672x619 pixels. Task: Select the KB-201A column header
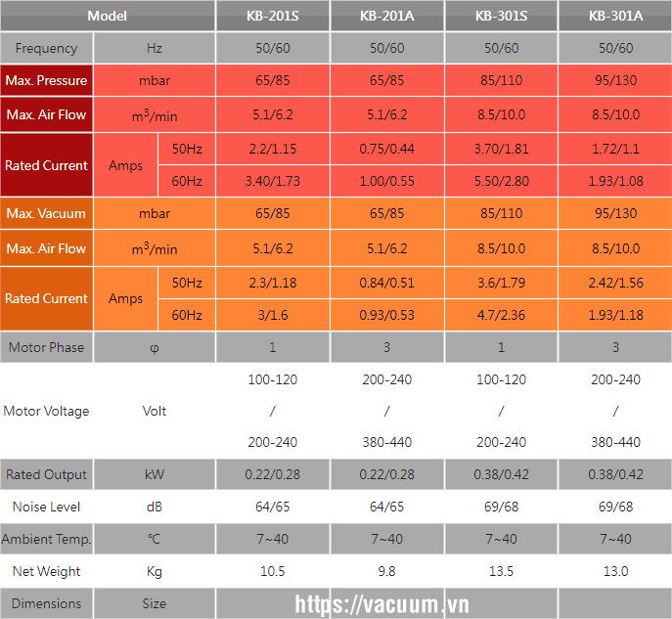pos(387,16)
